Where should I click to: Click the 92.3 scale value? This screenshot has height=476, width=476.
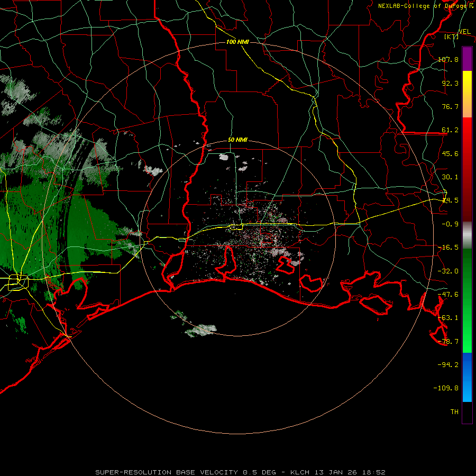(x=450, y=83)
